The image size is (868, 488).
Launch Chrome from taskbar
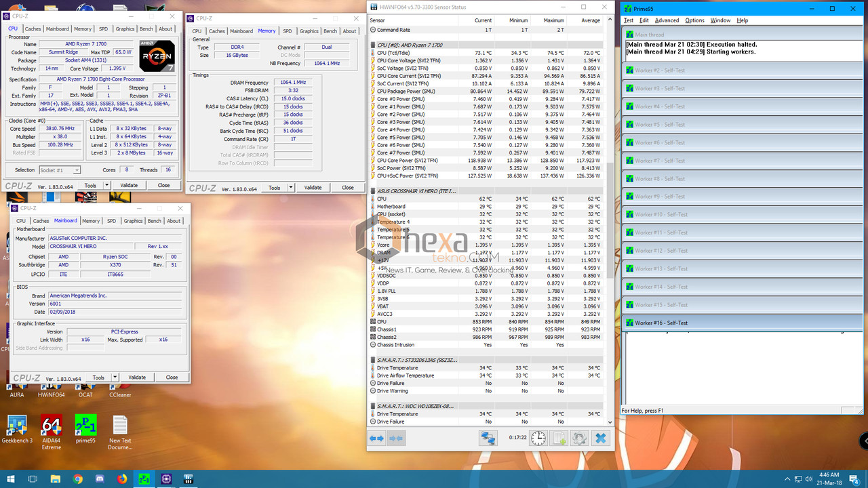click(78, 479)
